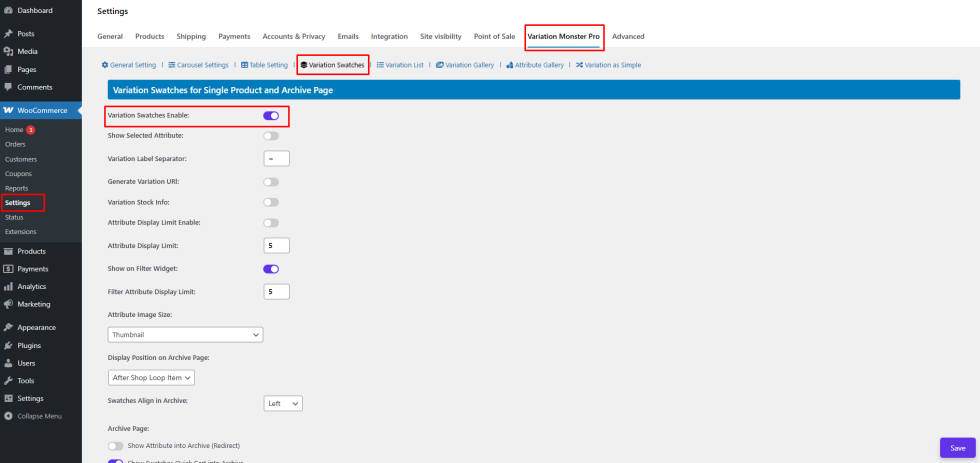Viewport: 980px width, 463px height.
Task: Open the WooCommerce Settings submenu link
Action: pos(18,202)
